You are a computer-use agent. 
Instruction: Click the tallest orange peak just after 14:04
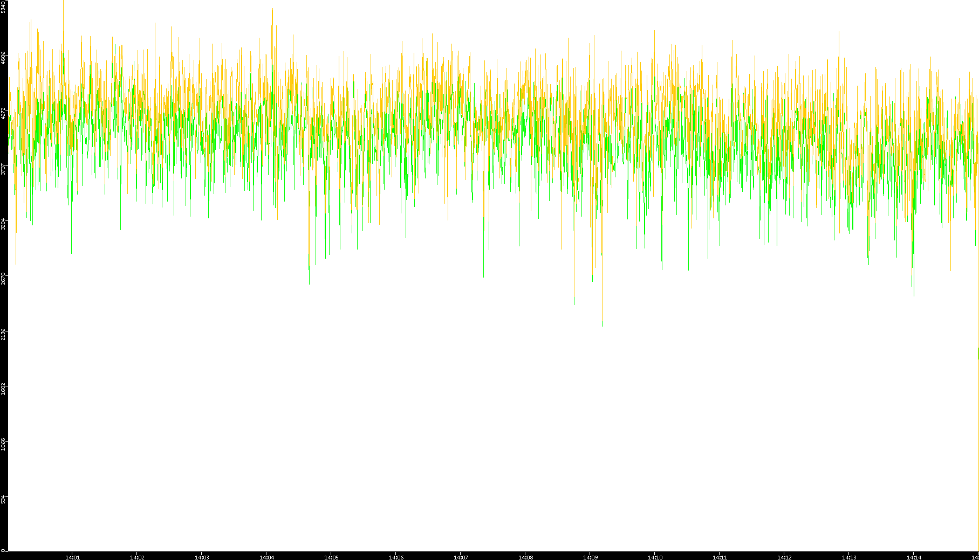pos(272,10)
